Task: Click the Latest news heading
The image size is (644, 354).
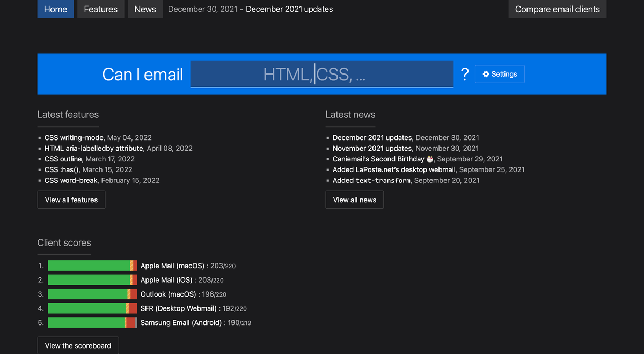Action: (350, 115)
